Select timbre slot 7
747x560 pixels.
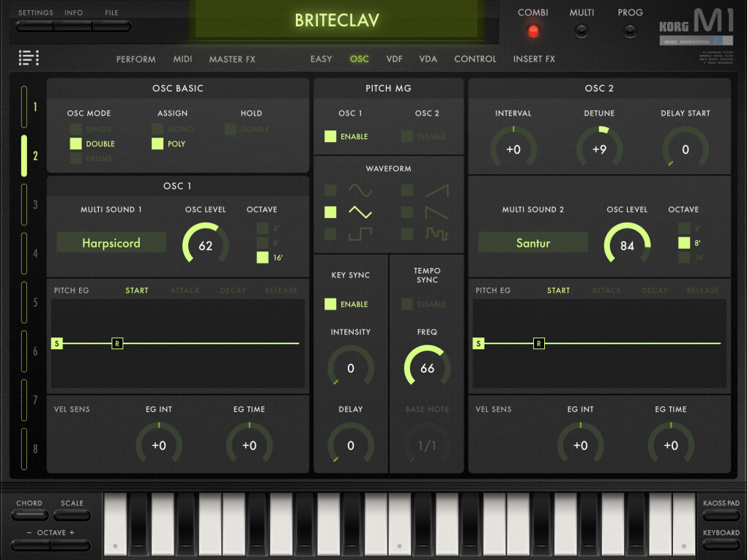pos(24,400)
